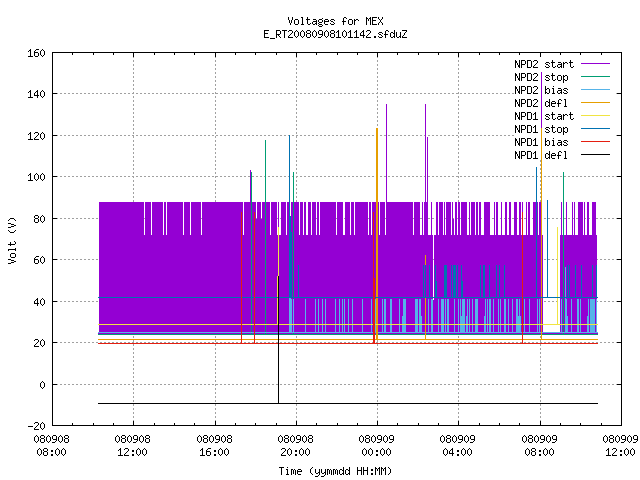Click the NPD2 start legend label
640x480 pixels.
coord(544,64)
